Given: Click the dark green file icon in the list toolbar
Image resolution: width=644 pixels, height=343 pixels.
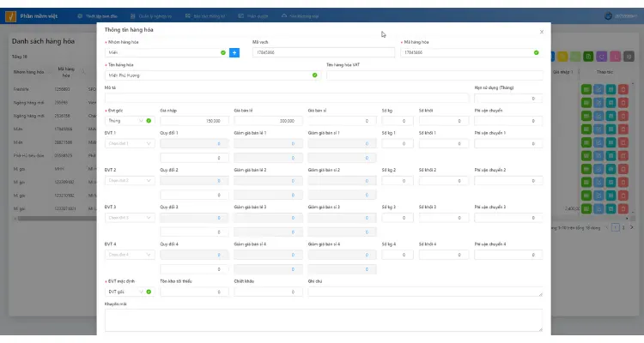Looking at the screenshot, I should 588,57.
